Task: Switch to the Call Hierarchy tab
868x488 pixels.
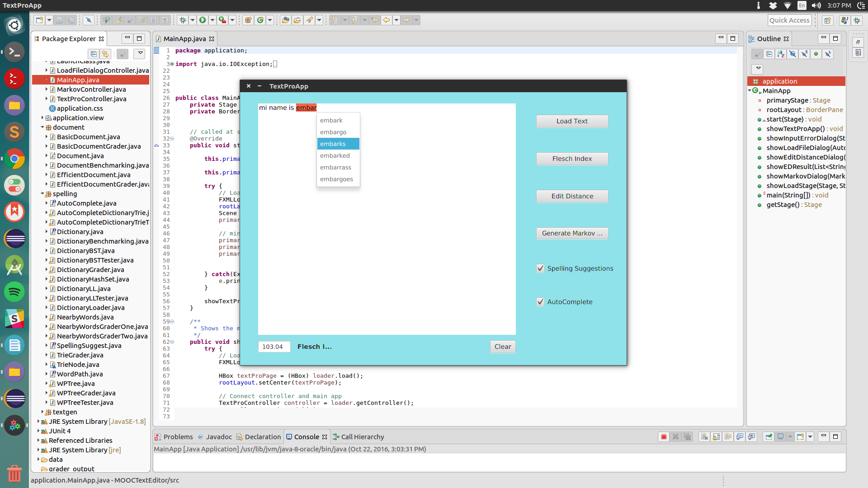Action: [x=359, y=436]
